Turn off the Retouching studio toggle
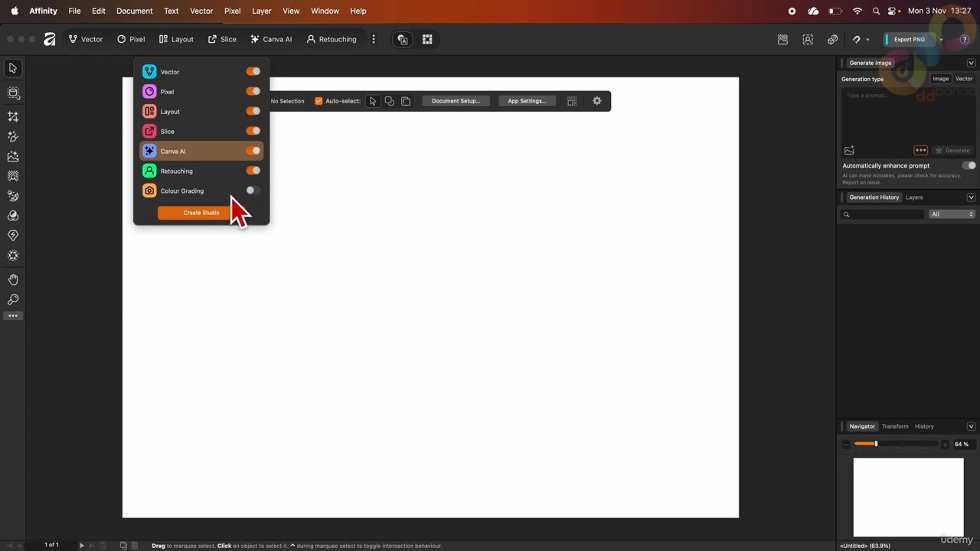This screenshot has height=551, width=980. [x=253, y=171]
